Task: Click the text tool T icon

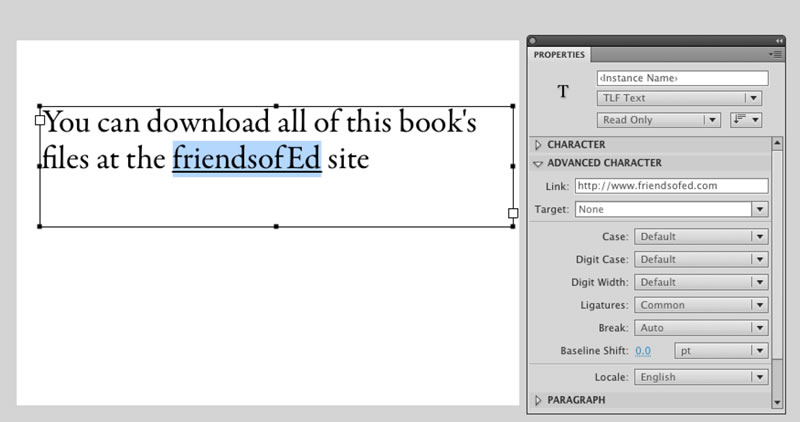Action: (x=563, y=91)
